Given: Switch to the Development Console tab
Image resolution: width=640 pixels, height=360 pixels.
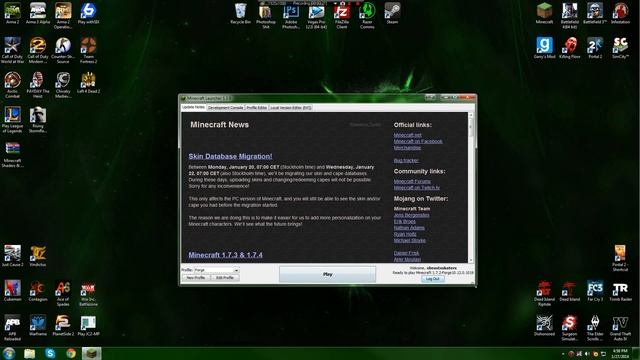Looking at the screenshot, I should tap(225, 108).
